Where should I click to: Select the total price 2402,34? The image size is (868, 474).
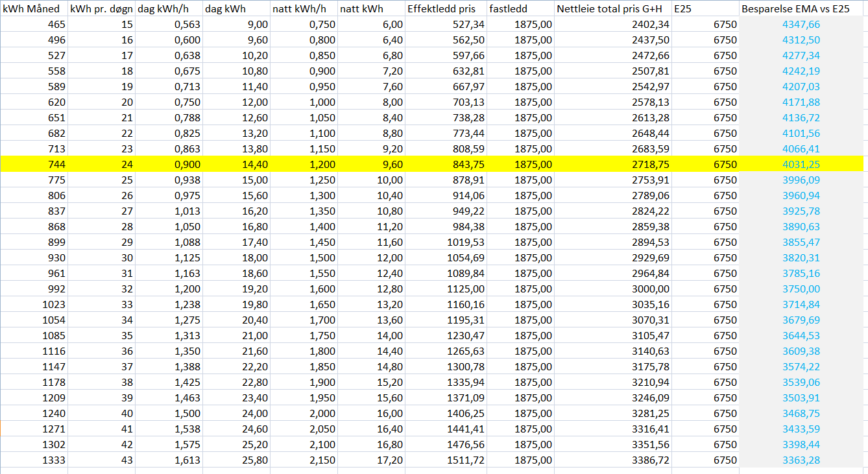pyautogui.click(x=612, y=25)
